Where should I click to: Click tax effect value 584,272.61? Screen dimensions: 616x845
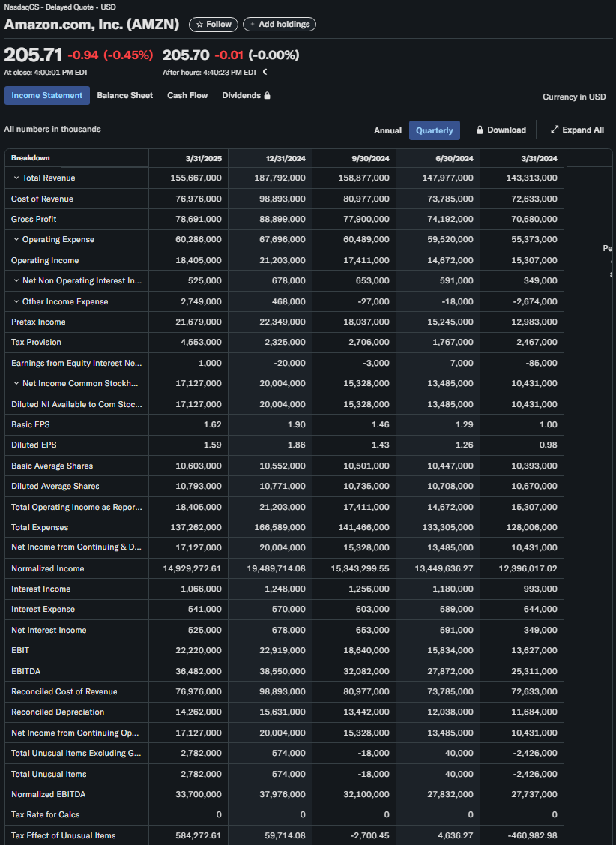[199, 835]
